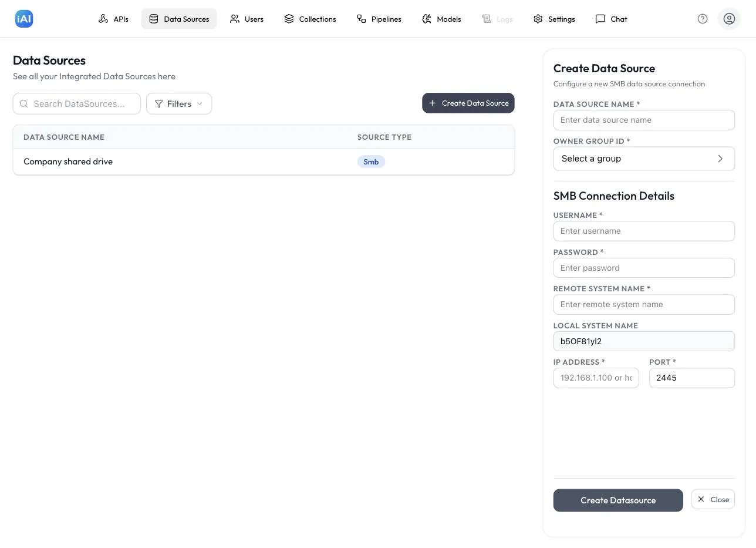Viewport: 756px width, 548px height.
Task: Switch to the Data Sources tab
Action: pyautogui.click(x=179, y=19)
